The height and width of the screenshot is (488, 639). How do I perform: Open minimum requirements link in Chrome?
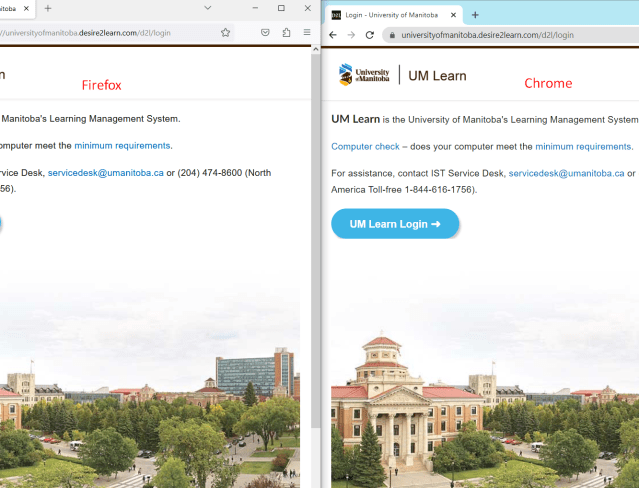click(583, 146)
